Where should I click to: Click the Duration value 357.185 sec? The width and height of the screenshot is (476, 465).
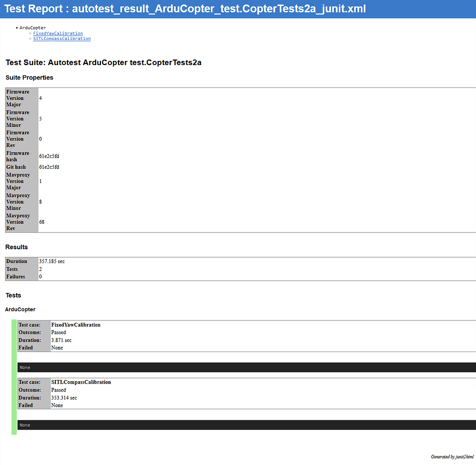[x=52, y=261]
